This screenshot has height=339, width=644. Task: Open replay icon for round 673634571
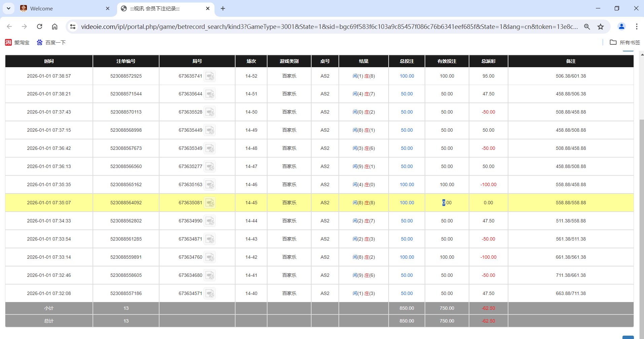210,294
